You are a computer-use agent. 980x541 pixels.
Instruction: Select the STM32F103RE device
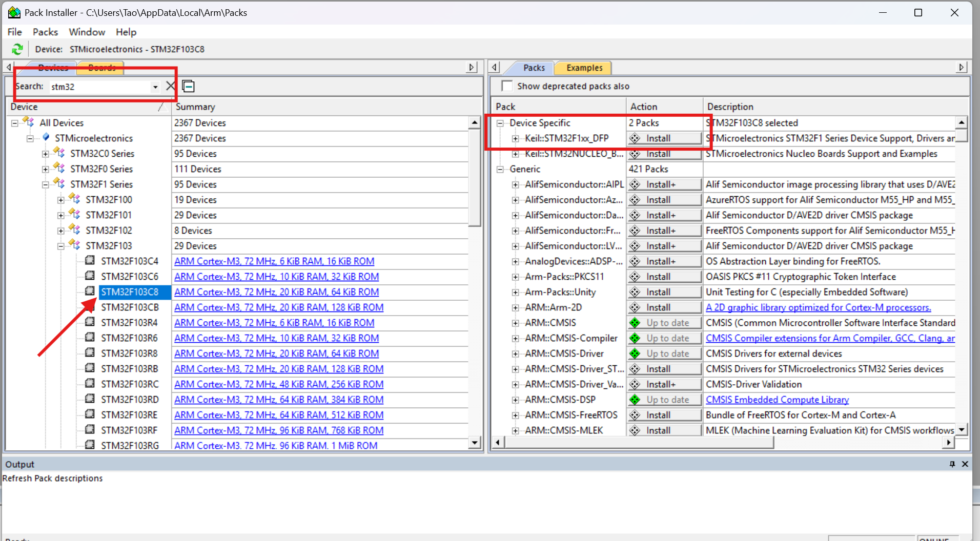129,415
